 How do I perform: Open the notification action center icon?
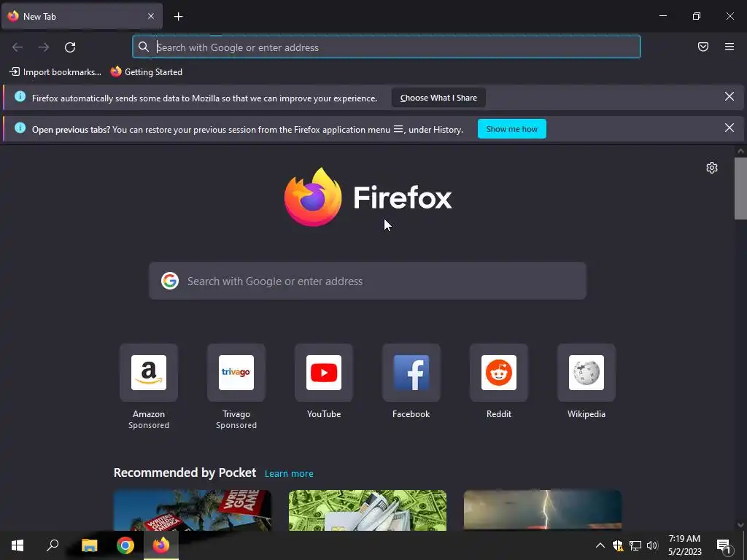click(x=724, y=545)
